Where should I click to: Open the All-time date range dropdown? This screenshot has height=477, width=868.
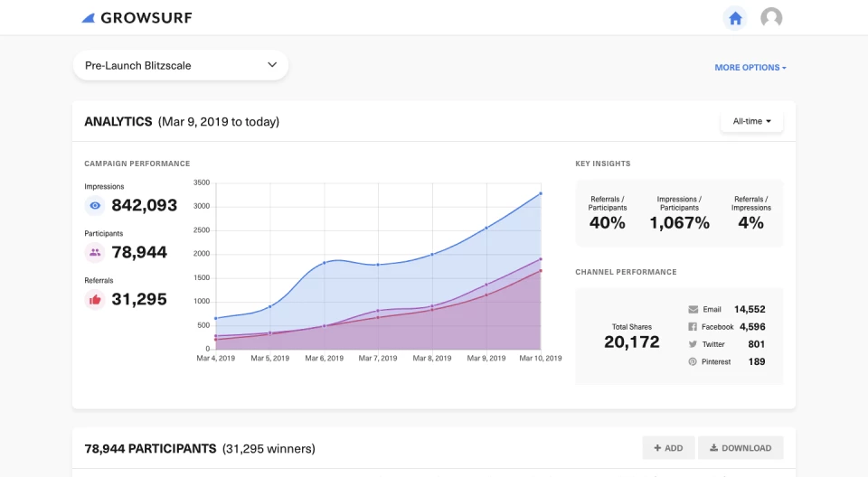pos(751,121)
